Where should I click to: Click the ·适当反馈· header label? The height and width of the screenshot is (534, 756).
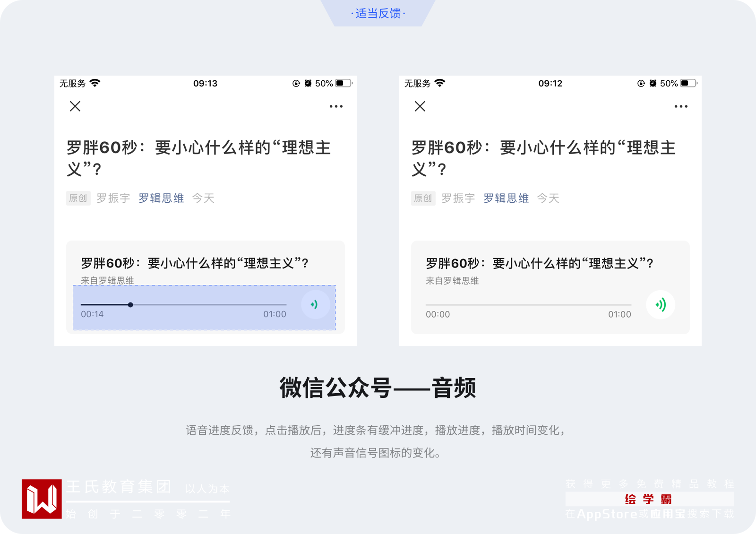coord(378,13)
